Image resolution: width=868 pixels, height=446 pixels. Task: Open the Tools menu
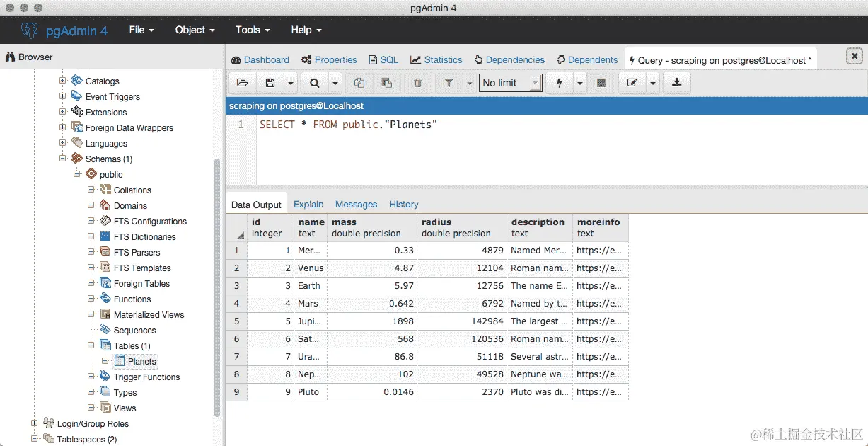[x=253, y=30]
